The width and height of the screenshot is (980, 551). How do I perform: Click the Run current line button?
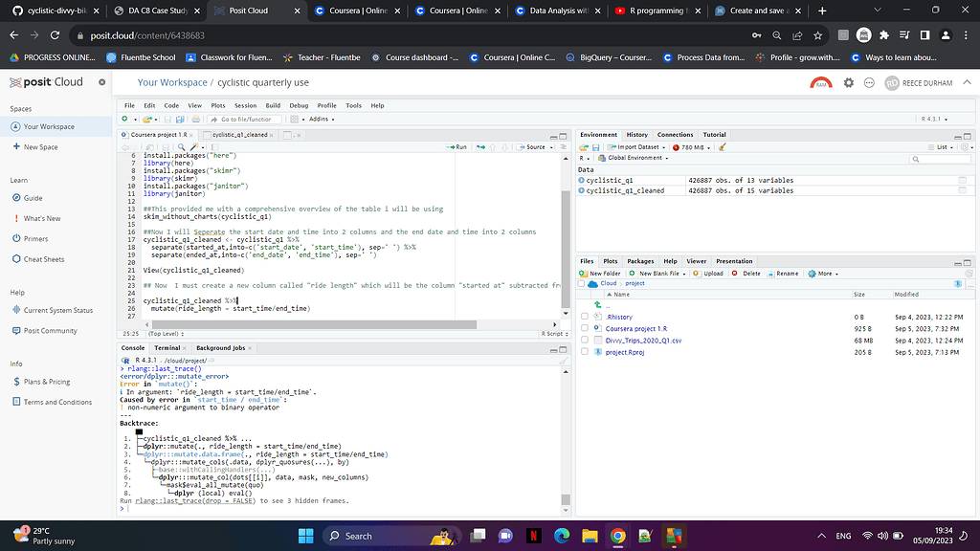(x=457, y=147)
